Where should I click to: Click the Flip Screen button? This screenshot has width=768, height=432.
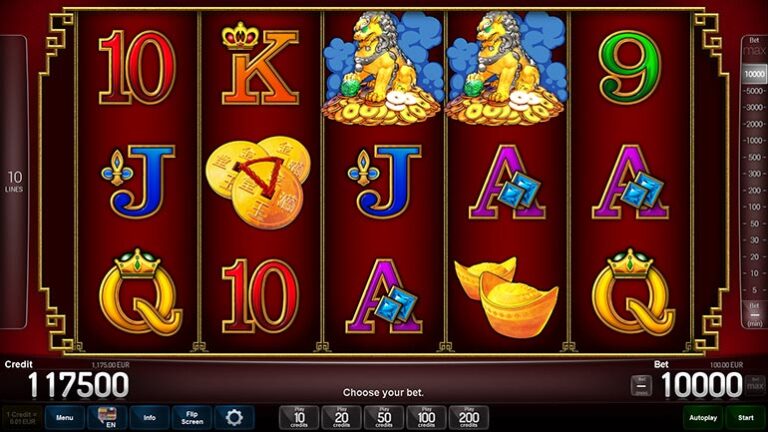[192, 418]
